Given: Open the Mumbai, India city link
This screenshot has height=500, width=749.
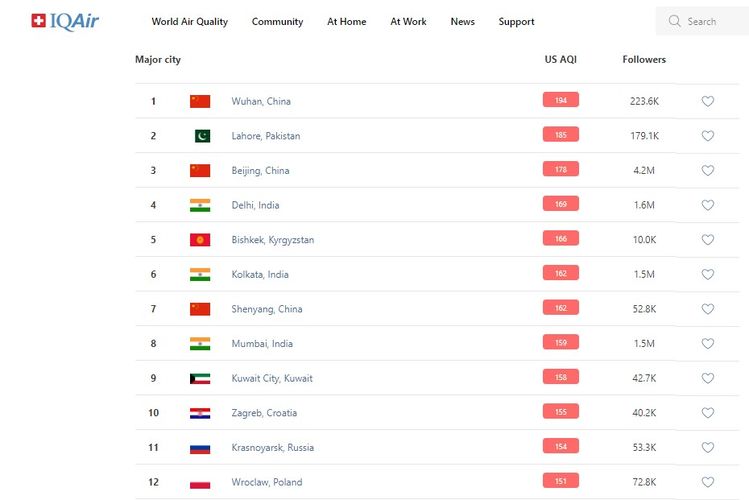Looking at the screenshot, I should 262,344.
